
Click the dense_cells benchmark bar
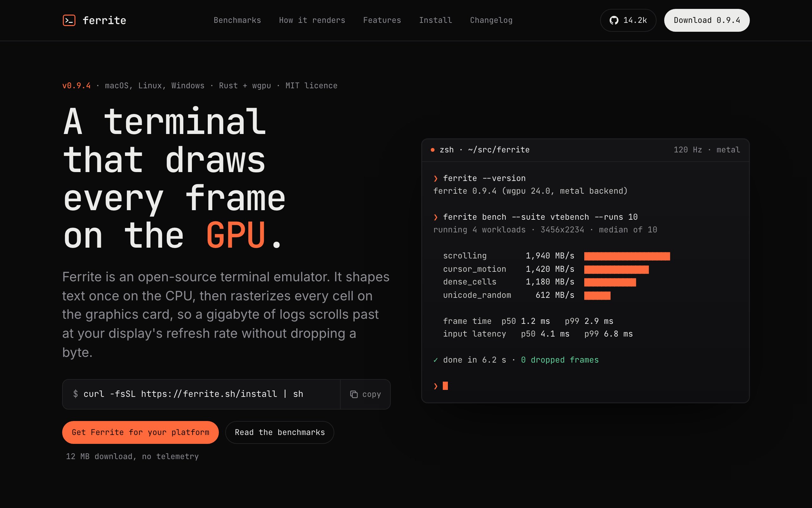tap(610, 282)
